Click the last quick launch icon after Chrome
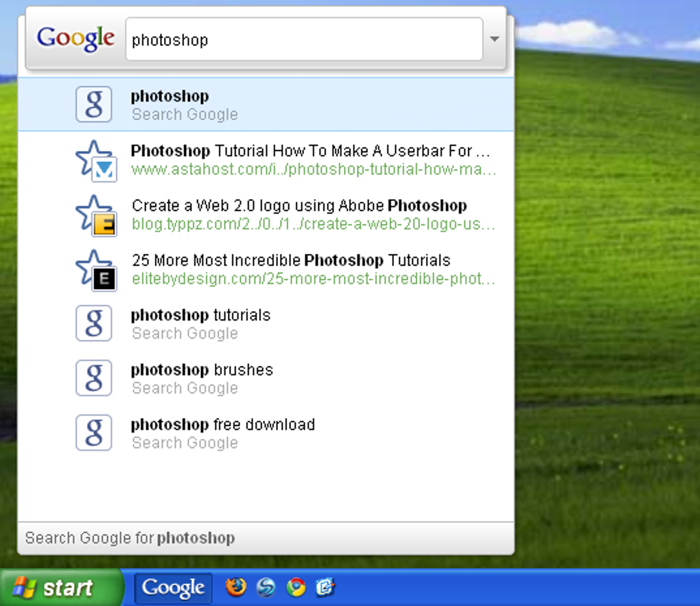 coord(325,587)
